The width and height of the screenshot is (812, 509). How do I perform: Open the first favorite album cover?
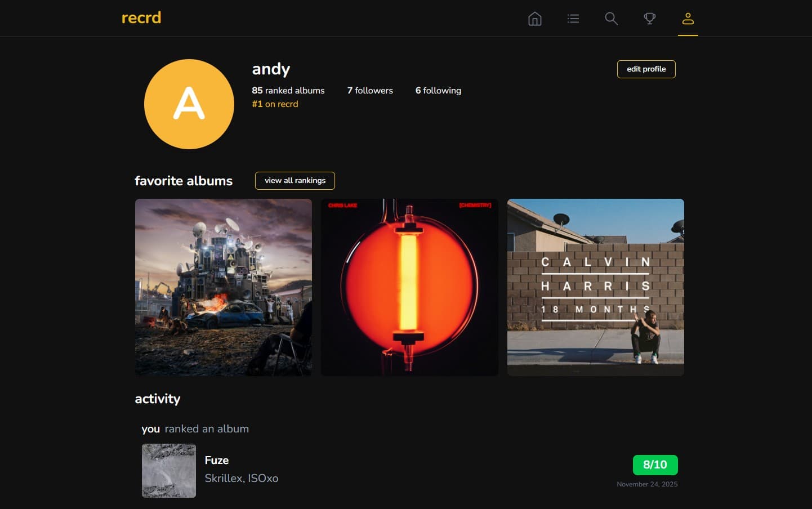224,287
